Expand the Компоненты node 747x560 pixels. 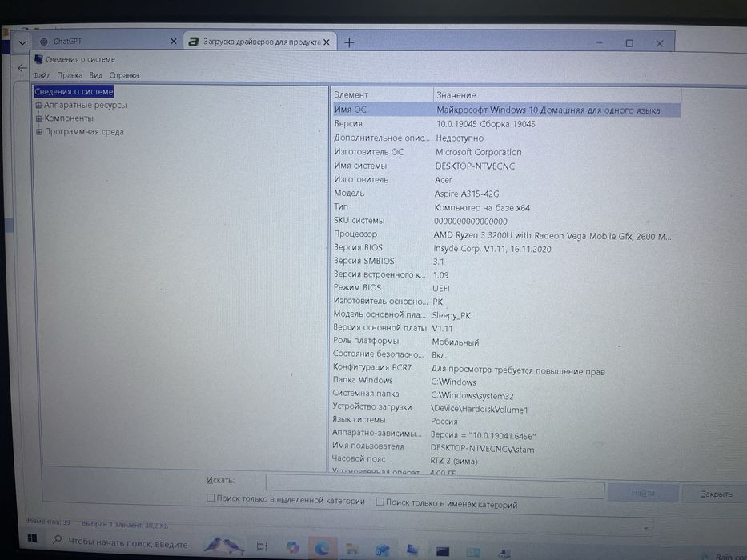click(39, 118)
